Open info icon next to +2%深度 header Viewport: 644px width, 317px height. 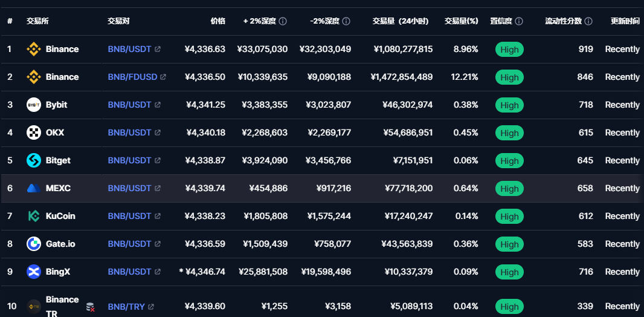[283, 21]
